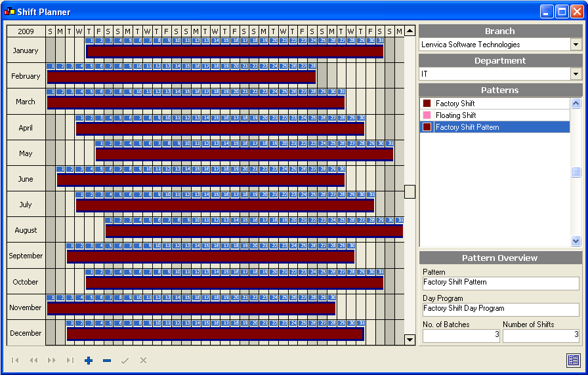The image size is (588, 375).
Task: Select the February shift bar
Action: coord(182,77)
